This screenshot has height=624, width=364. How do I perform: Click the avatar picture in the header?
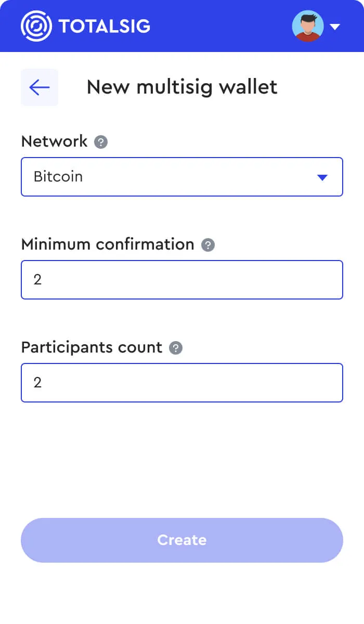point(308,26)
